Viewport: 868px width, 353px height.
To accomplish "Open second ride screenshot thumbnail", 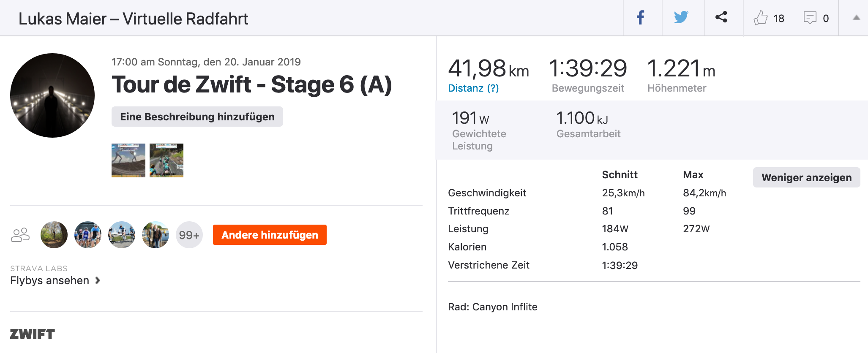I will pyautogui.click(x=167, y=160).
